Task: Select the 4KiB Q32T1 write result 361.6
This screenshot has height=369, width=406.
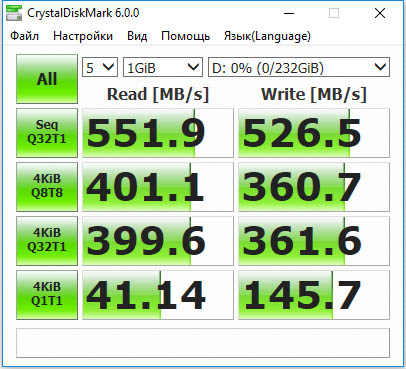Action: pos(314,241)
